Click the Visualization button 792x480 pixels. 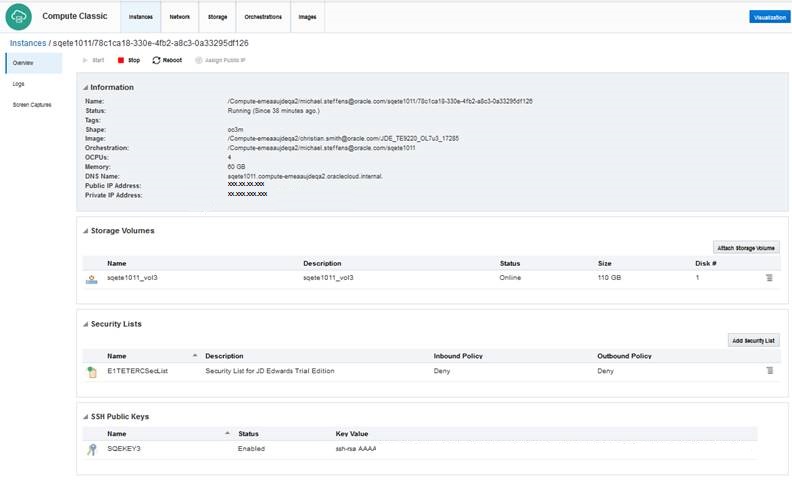(769, 17)
